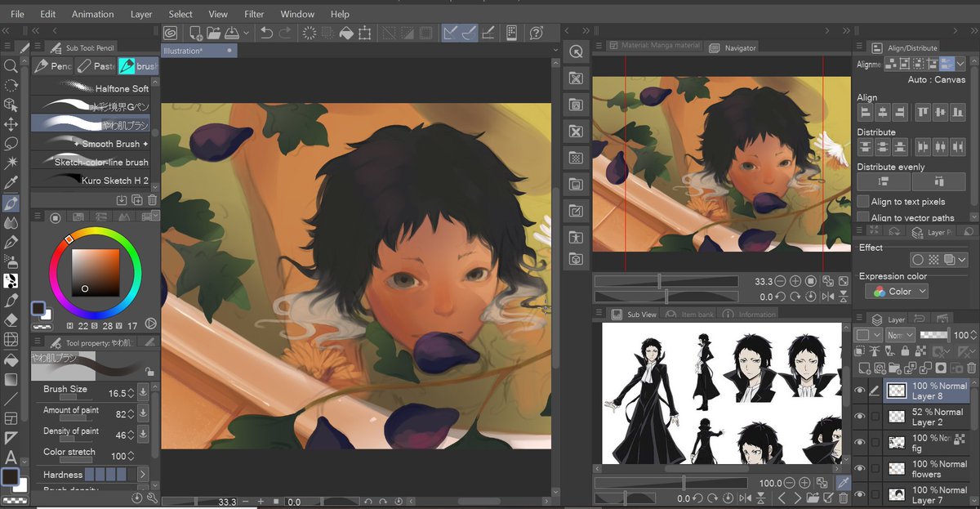Hide Layer 2 with eye icon
The height and width of the screenshot is (509, 980).
859,417
